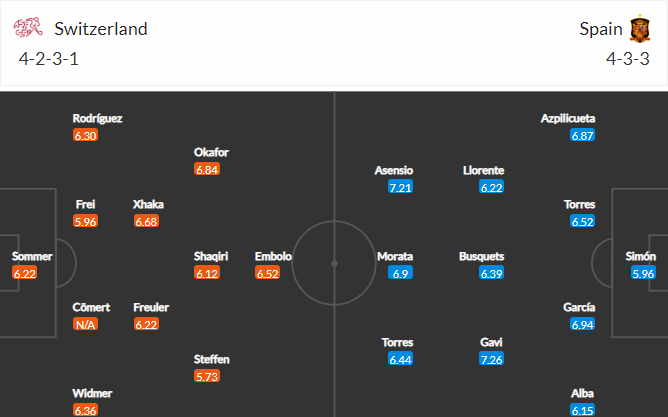Screen dimensions: 668x417
Task: Select Asensio's 7.21 rating badge
Action: 401,187
